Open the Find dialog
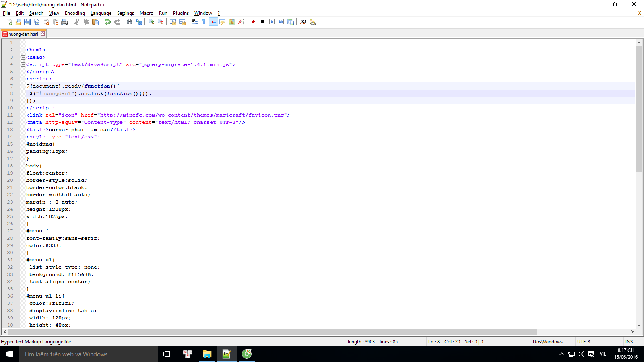The height and width of the screenshot is (362, 644). tap(130, 22)
